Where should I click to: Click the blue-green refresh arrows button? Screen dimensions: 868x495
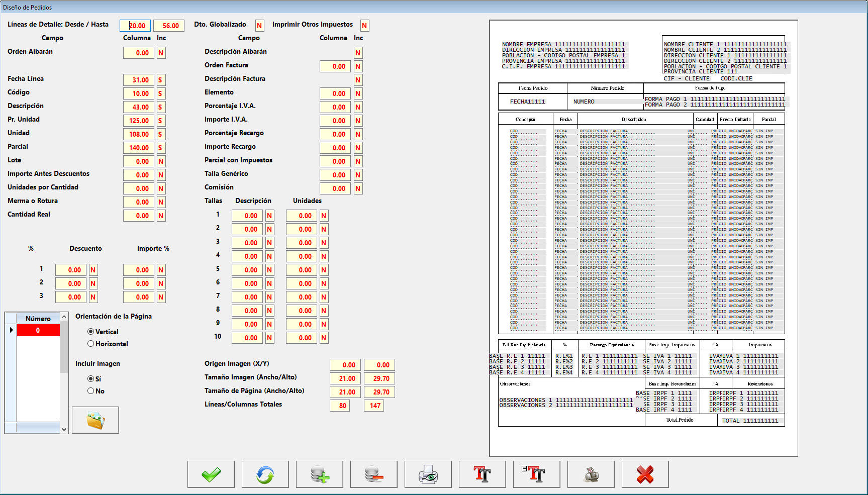(265, 474)
